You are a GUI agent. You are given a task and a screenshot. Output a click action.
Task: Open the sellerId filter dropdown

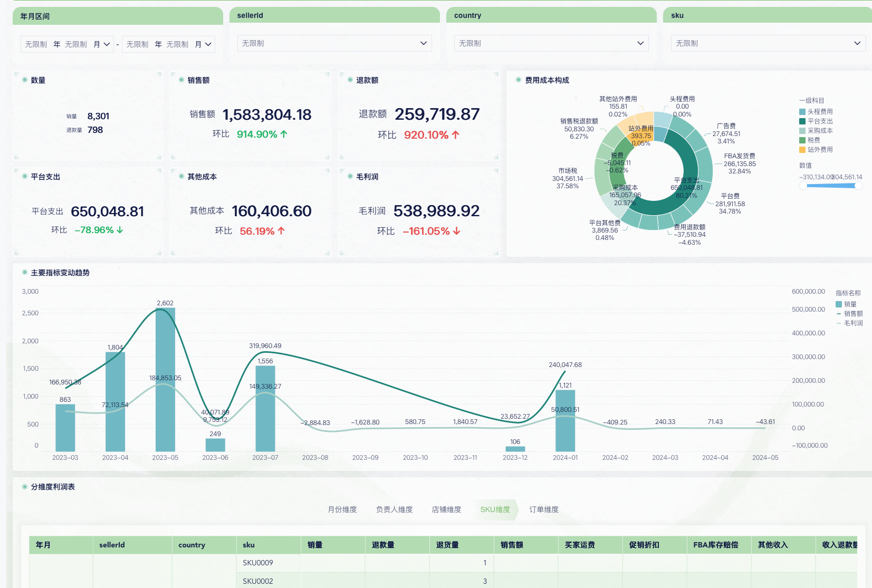pos(334,43)
